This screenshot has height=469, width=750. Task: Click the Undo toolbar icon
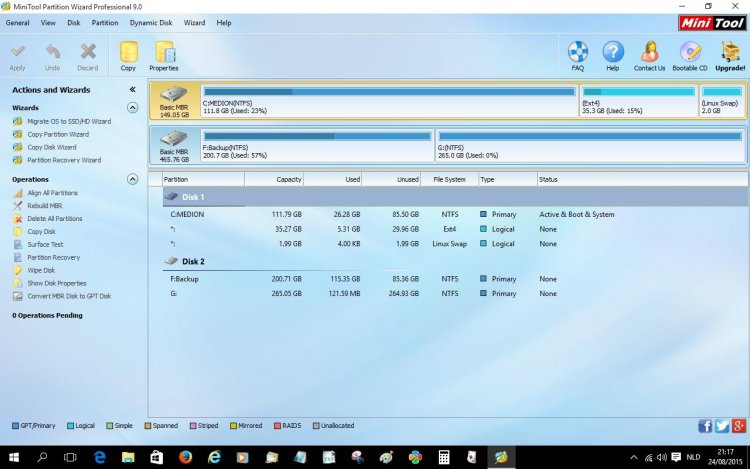pyautogui.click(x=52, y=52)
